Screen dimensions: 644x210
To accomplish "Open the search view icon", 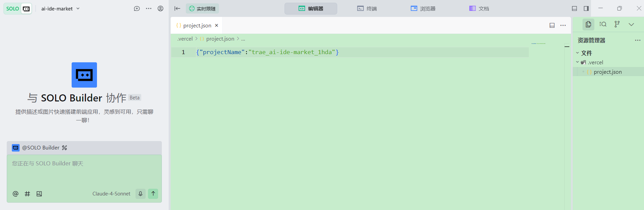I will [603, 24].
